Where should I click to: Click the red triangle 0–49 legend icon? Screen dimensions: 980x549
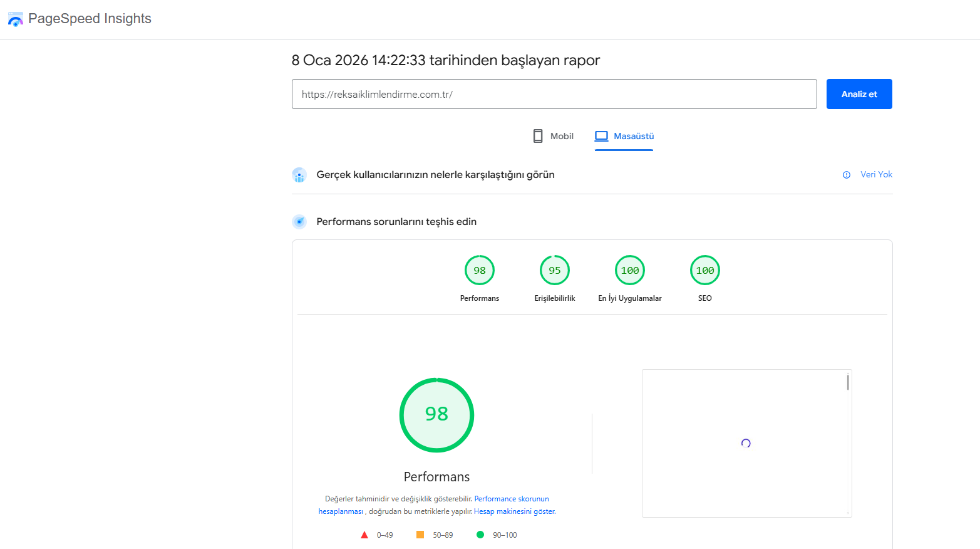click(364, 535)
